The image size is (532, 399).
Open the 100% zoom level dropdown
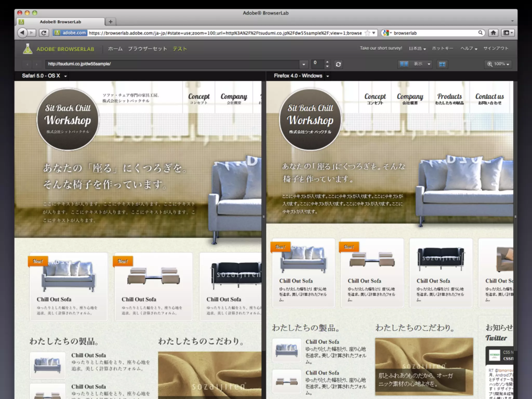pos(498,64)
